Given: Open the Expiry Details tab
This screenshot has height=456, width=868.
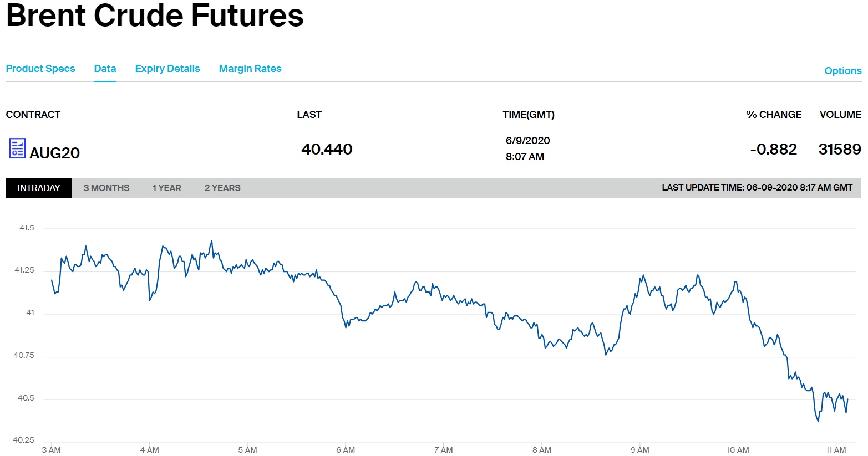Looking at the screenshot, I should click(x=167, y=69).
